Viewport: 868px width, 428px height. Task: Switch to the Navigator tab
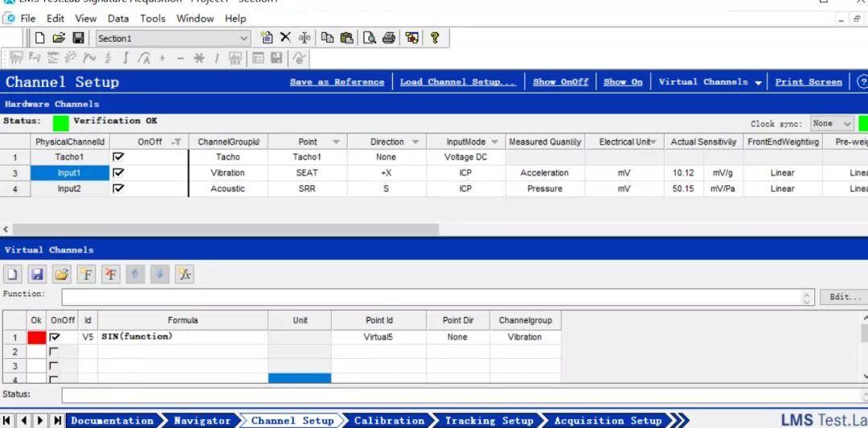point(202,421)
